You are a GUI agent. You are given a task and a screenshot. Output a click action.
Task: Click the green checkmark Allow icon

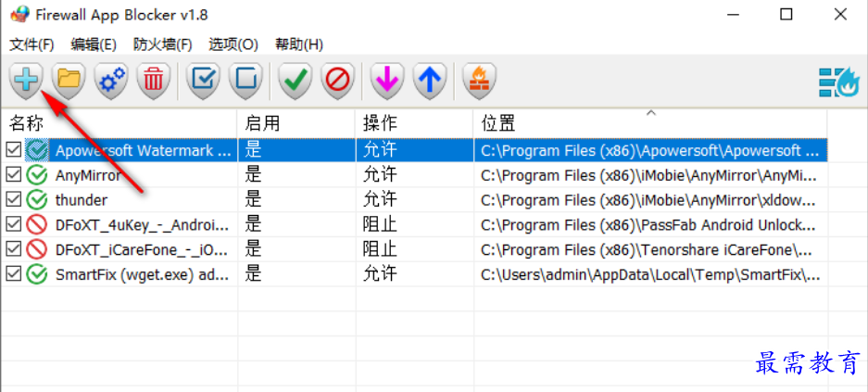tap(296, 81)
